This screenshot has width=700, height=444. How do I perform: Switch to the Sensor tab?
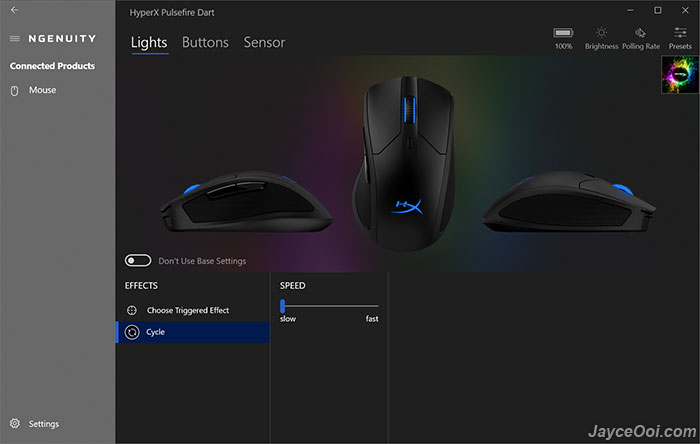(264, 42)
